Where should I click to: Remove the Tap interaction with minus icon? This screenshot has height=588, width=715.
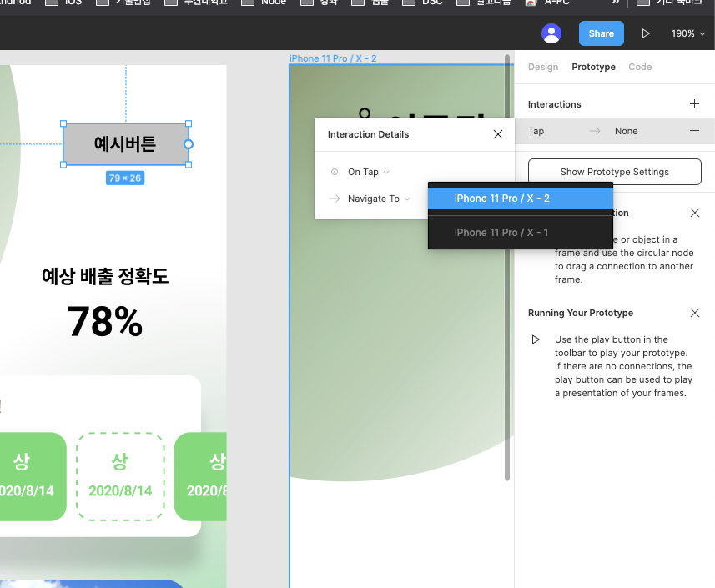[x=694, y=131]
